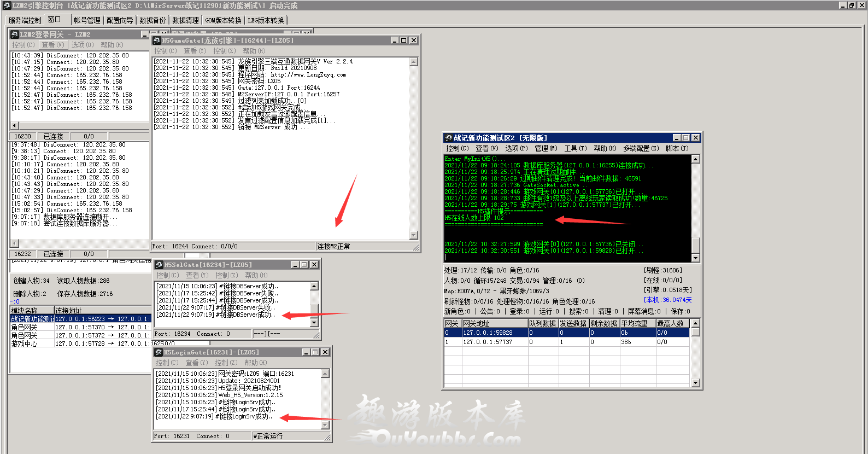This screenshot has width=868, height=454.
Task: Click the LZM2登录网关 window icon
Action: pos(15,34)
